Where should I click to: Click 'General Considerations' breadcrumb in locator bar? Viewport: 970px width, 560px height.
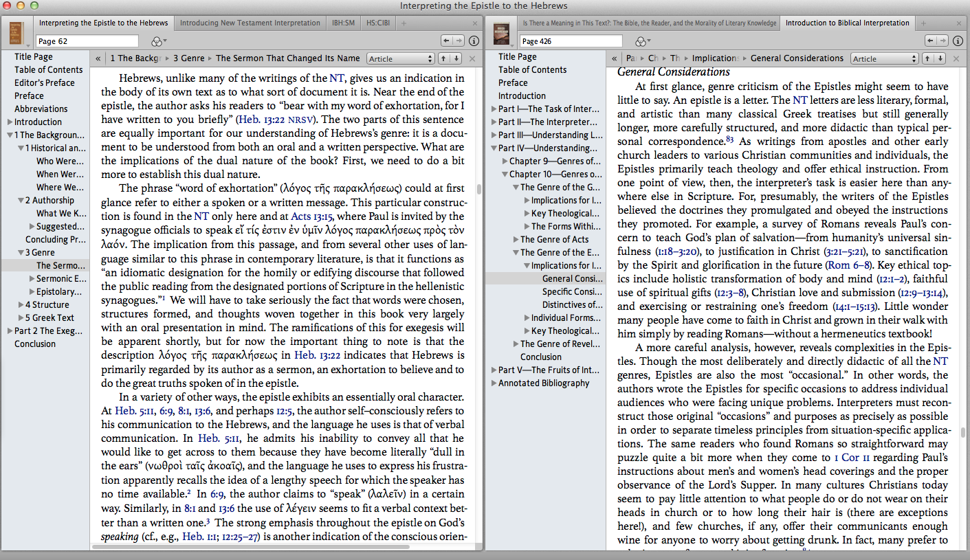pos(797,59)
